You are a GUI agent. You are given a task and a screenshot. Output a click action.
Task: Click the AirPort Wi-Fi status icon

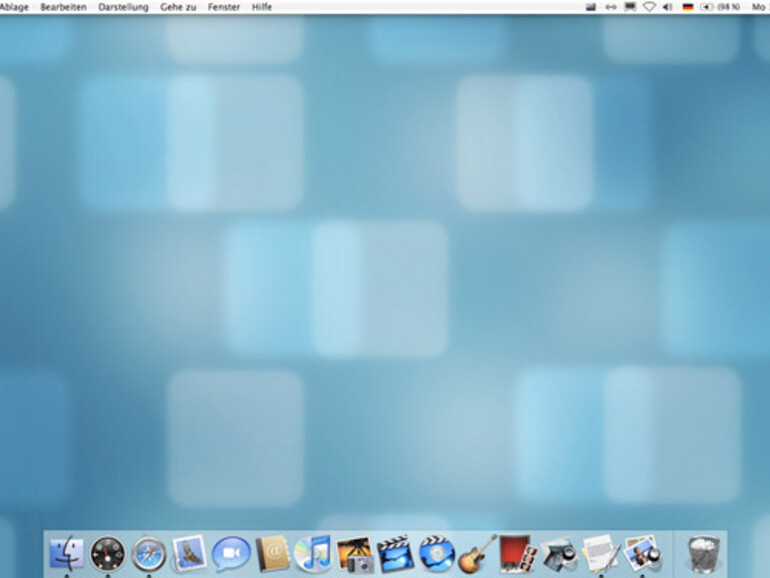coord(649,7)
